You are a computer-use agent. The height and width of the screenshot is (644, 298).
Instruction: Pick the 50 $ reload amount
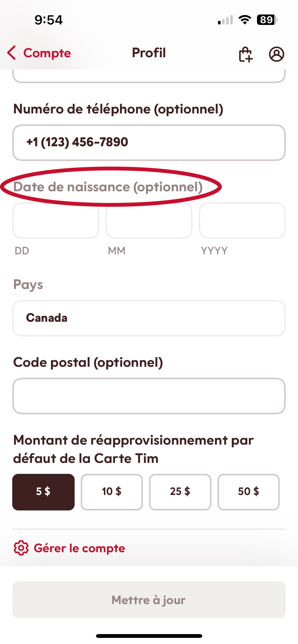point(248,492)
